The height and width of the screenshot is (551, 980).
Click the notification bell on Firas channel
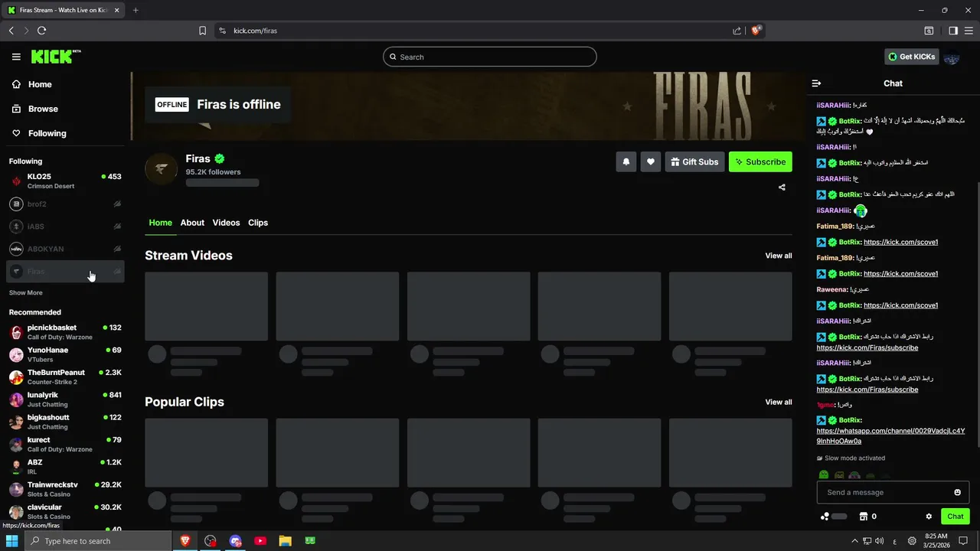tap(626, 161)
